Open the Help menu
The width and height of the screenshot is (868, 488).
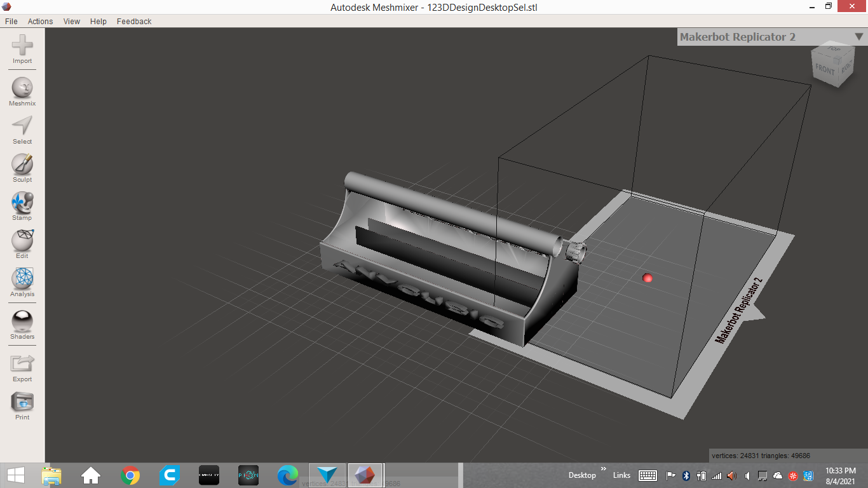(98, 21)
